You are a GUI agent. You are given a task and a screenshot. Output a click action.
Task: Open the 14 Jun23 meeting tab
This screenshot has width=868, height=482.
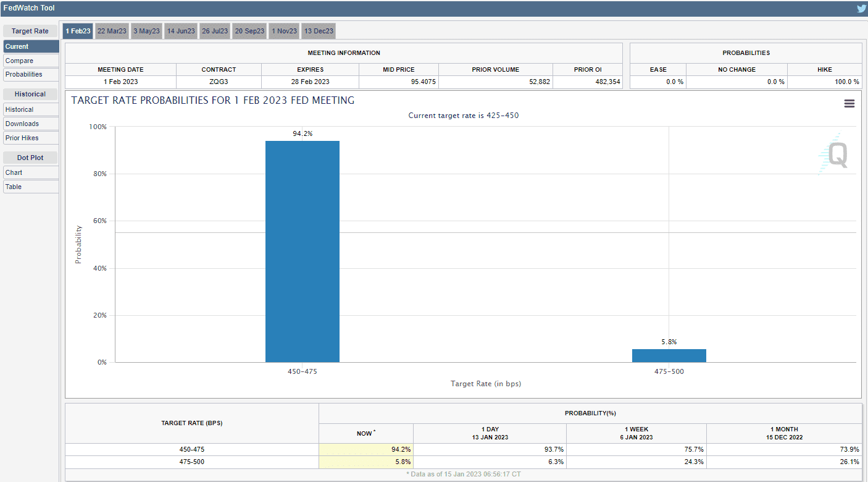(x=181, y=31)
